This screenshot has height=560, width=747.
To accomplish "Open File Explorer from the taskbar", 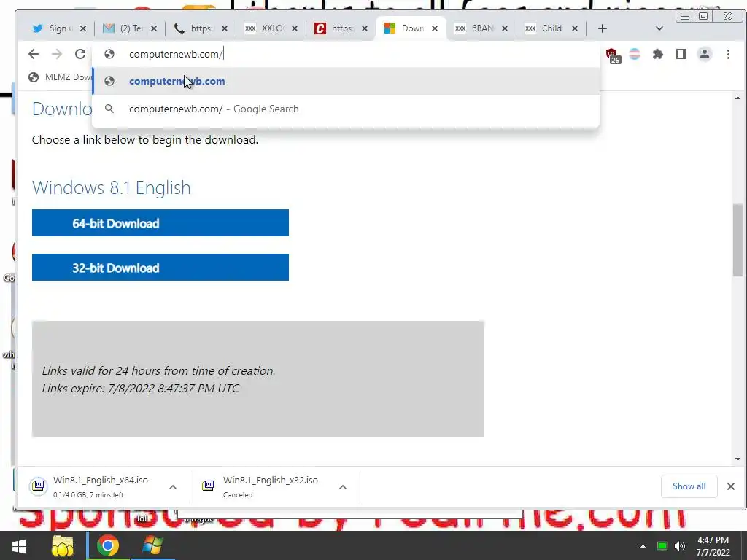I will click(x=63, y=545).
